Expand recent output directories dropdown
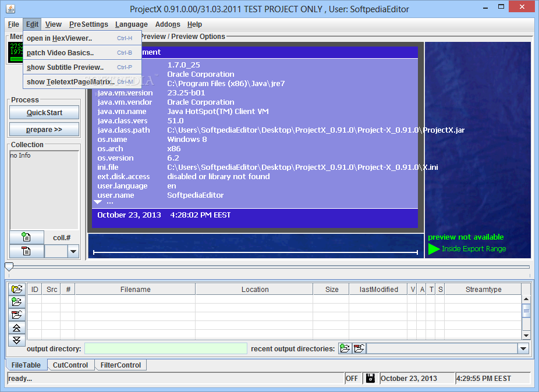The height and width of the screenshot is (392, 539). pyautogui.click(x=523, y=349)
